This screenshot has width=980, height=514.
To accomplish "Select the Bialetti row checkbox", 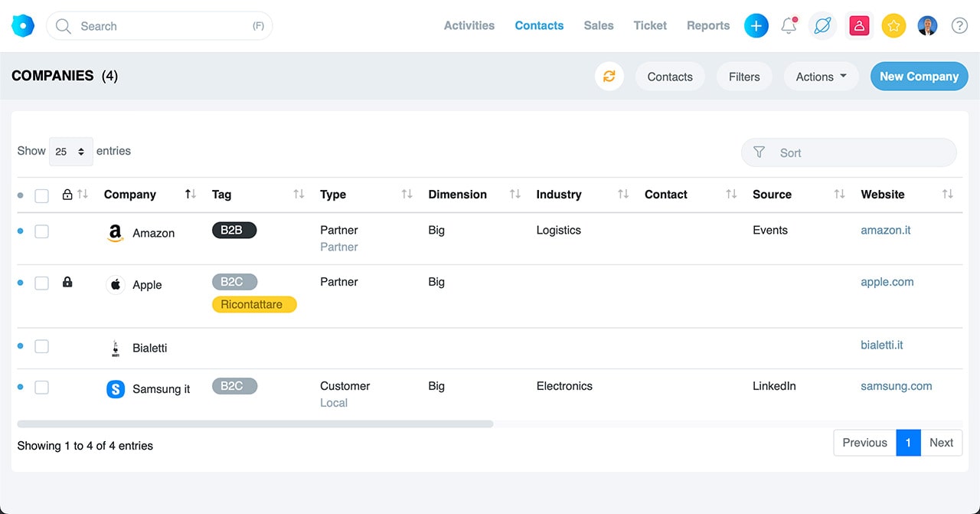I will (x=42, y=346).
